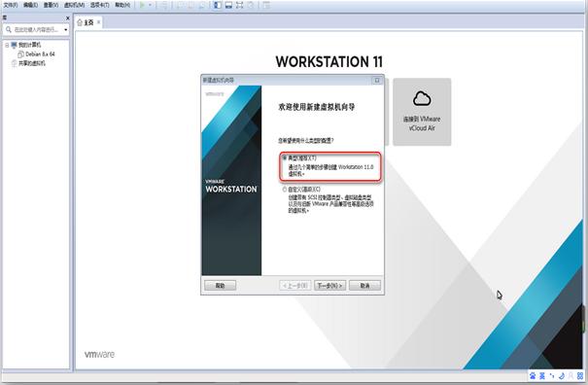Click the Baidu paw input method icon
The image size is (588, 385).
(533, 375)
